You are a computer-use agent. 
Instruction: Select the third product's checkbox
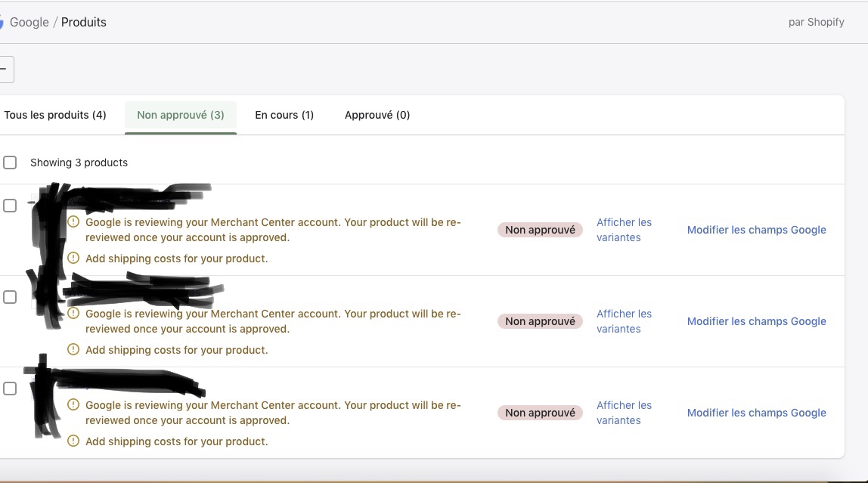pyautogui.click(x=10, y=389)
